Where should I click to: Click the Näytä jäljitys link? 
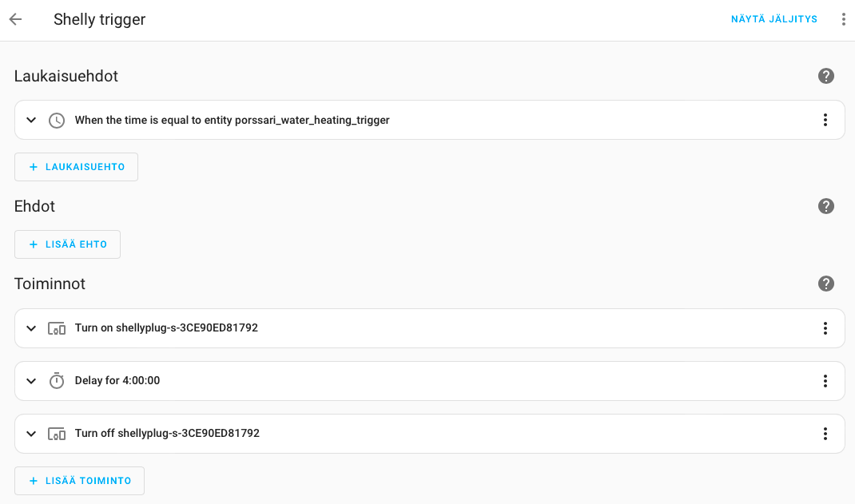(x=773, y=19)
